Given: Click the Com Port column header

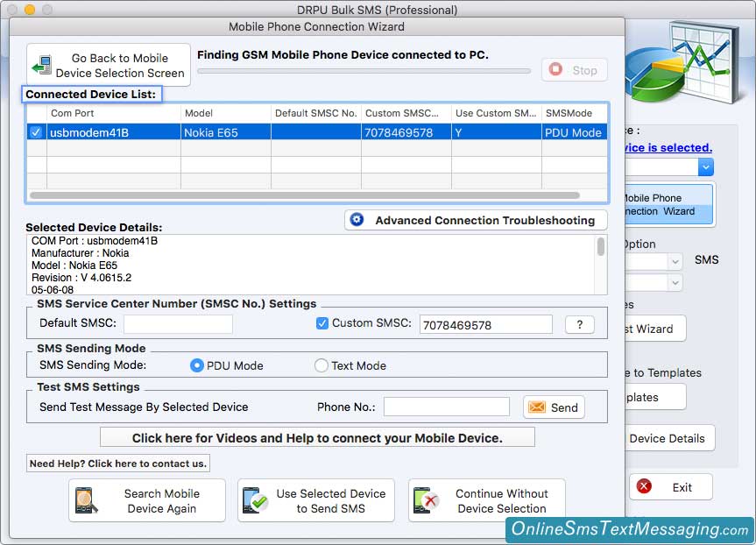Looking at the screenshot, I should (x=114, y=113).
